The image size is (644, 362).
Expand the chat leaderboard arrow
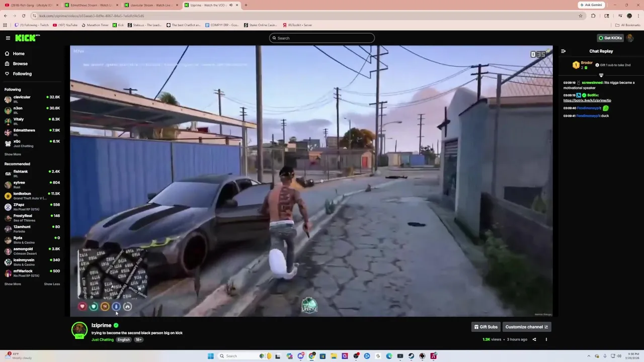601,75
